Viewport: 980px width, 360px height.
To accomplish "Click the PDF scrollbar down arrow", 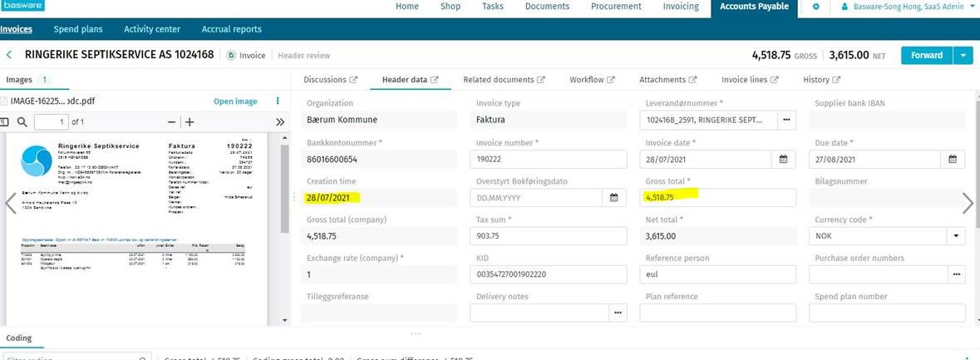I will tap(285, 320).
